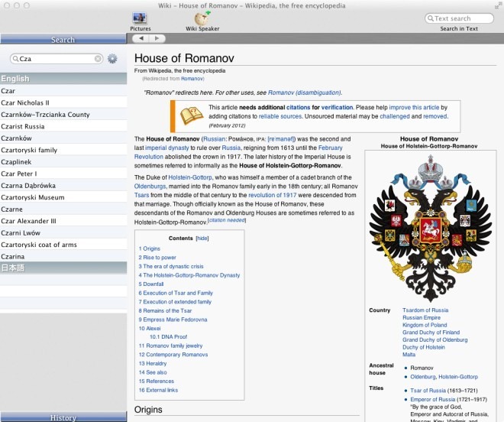504x422 pixels.
Task: Jump to 10.1 DNA Proof subsection
Action: click(x=169, y=336)
